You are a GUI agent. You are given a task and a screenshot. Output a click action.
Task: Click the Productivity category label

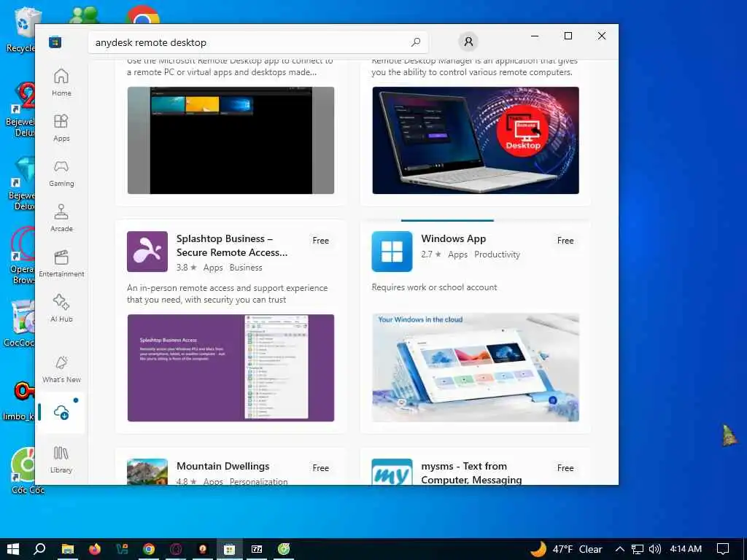pyautogui.click(x=497, y=254)
